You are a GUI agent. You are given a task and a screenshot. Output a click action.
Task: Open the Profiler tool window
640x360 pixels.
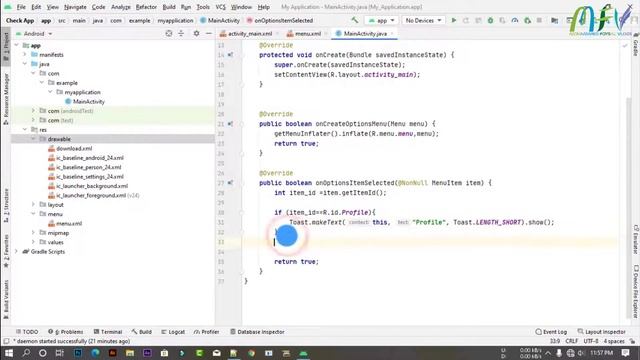point(207,332)
